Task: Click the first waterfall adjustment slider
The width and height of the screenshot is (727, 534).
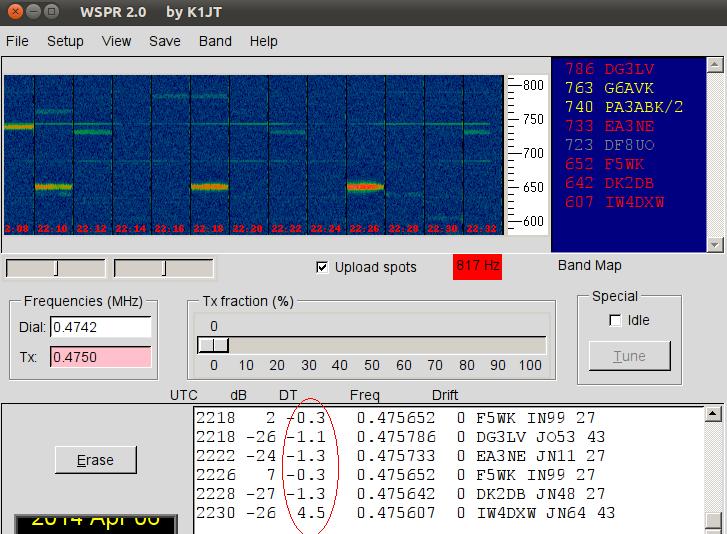Action: point(56,268)
